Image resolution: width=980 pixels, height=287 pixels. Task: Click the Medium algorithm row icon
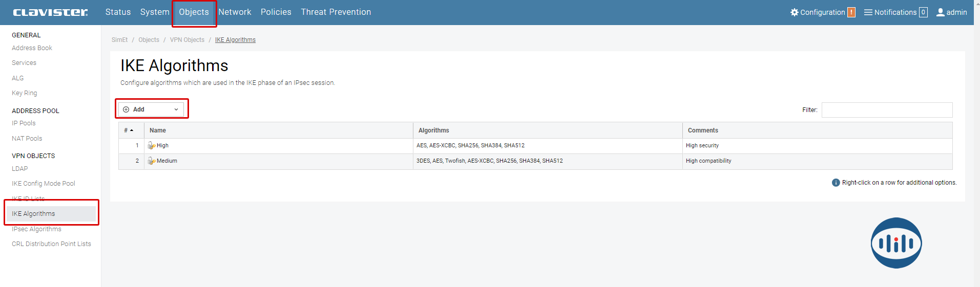pos(151,161)
